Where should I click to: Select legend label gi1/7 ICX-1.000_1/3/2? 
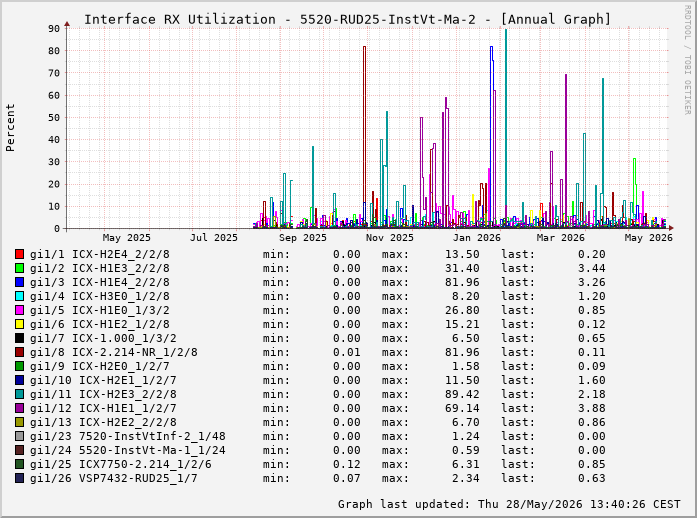(x=103, y=338)
